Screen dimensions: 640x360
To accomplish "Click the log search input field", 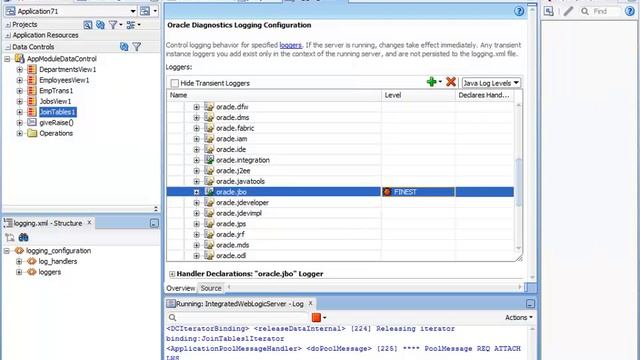I will [x=243, y=318].
